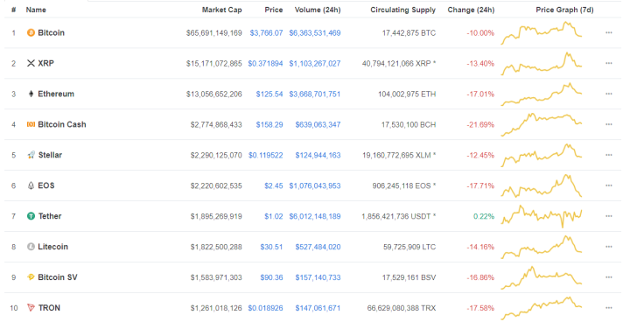644x322 pixels.
Task: Sort table by Circulating Supply header
Action: 402,10
